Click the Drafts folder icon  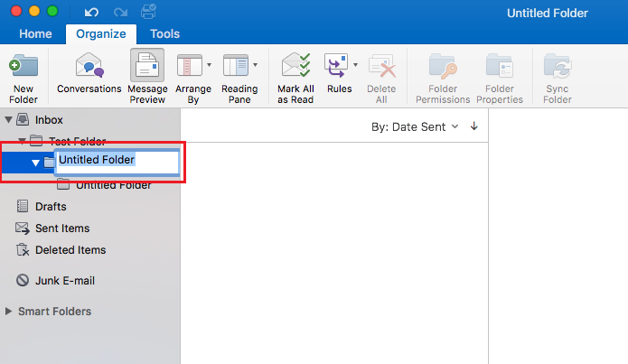point(23,206)
